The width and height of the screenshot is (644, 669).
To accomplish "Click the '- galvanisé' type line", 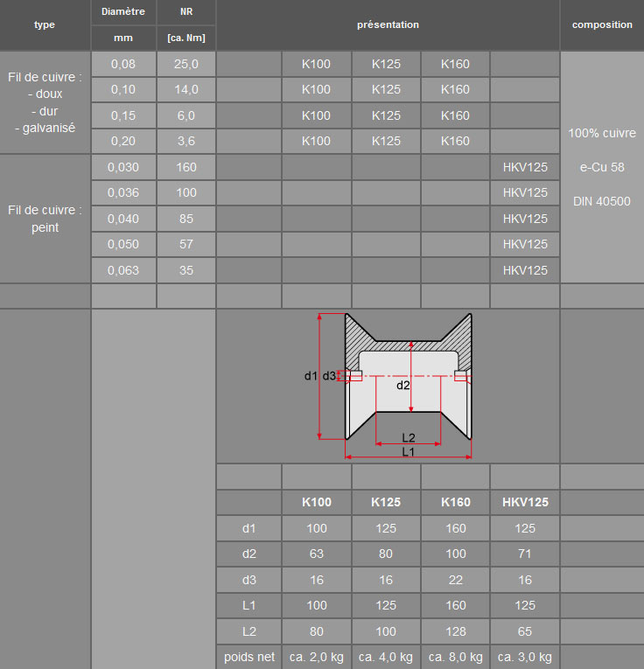I will coord(45,128).
